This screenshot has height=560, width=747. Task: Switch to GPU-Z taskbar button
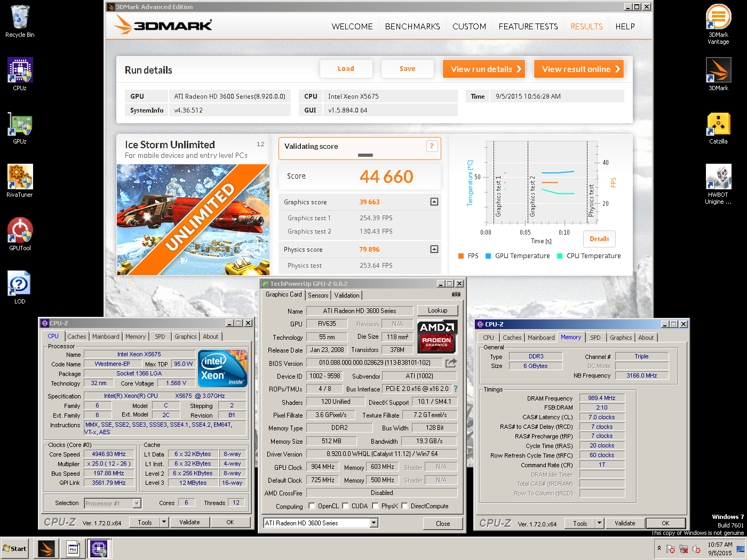73,548
